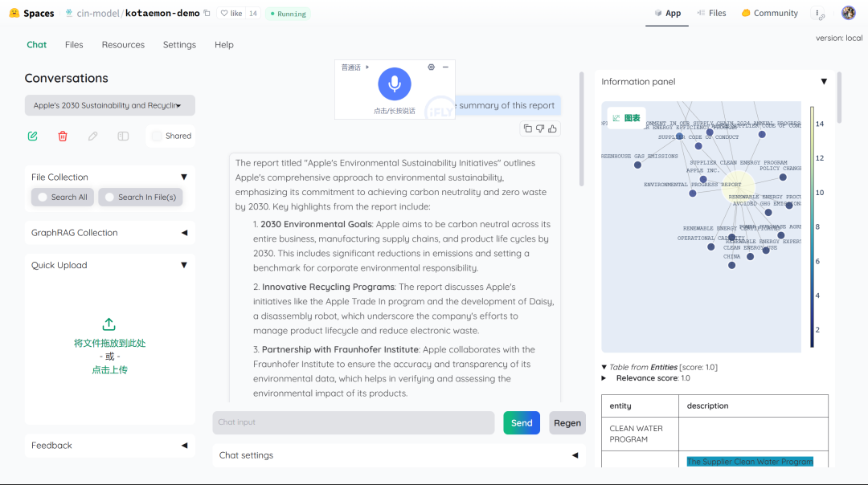Give thumbs down to the message

pyautogui.click(x=540, y=128)
